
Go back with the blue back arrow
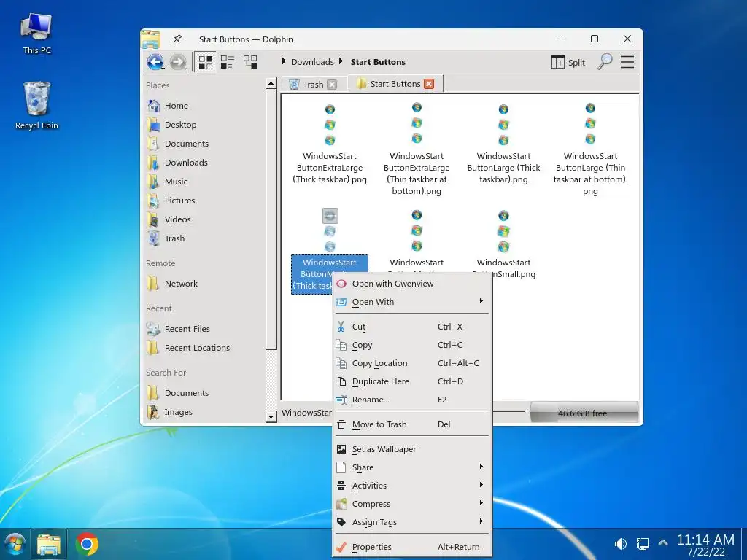[x=155, y=62]
